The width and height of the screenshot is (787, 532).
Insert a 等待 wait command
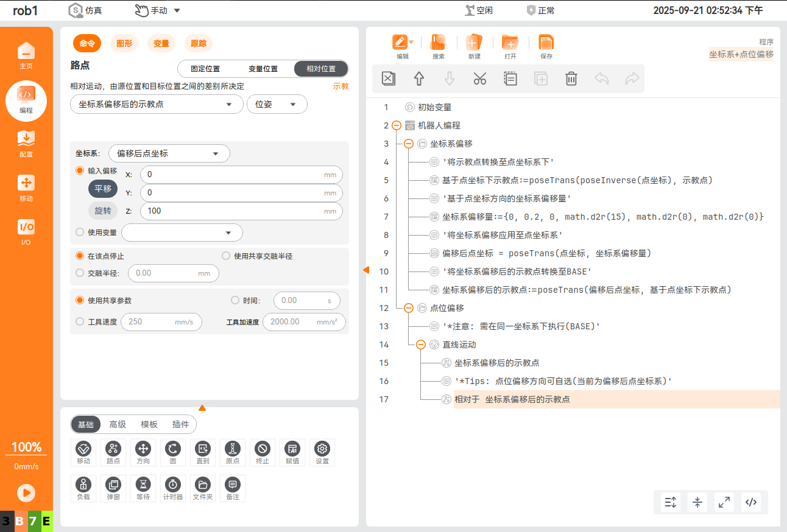pyautogui.click(x=143, y=488)
